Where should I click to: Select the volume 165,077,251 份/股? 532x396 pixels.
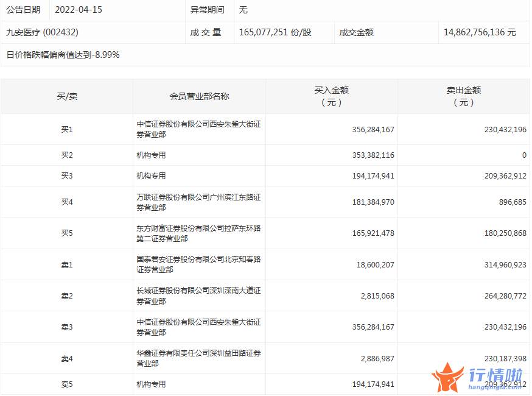275,32
